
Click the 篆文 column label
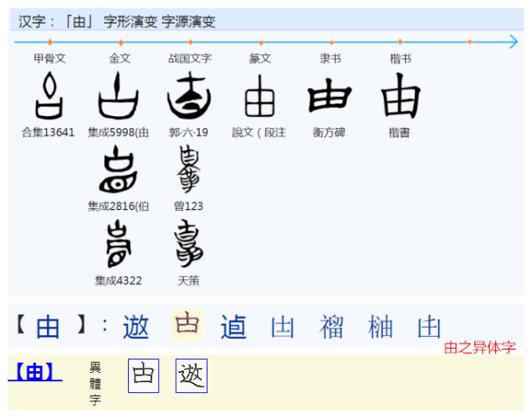pyautogui.click(x=260, y=59)
